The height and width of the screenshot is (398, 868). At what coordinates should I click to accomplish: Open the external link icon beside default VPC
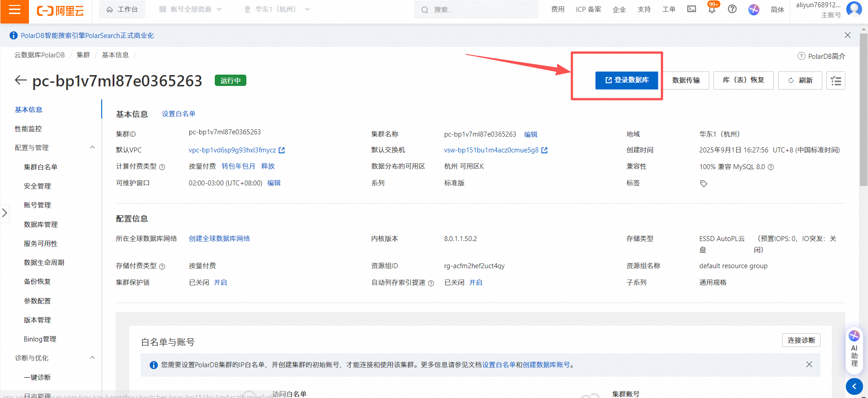coord(282,150)
